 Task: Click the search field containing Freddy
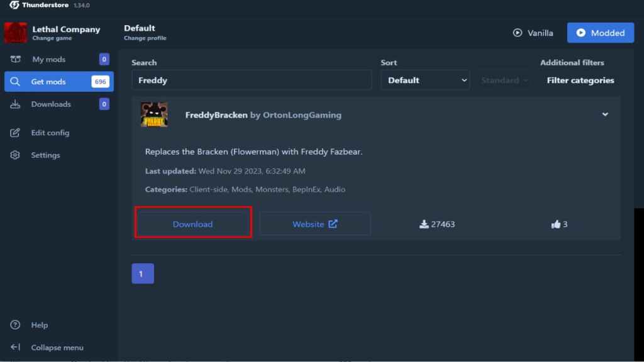pyautogui.click(x=252, y=80)
